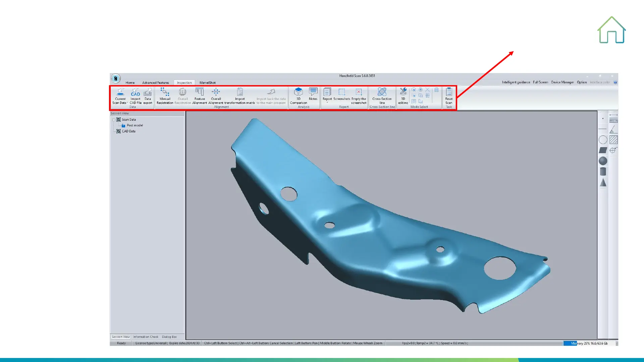Click the circle feature tool

pos(603,140)
